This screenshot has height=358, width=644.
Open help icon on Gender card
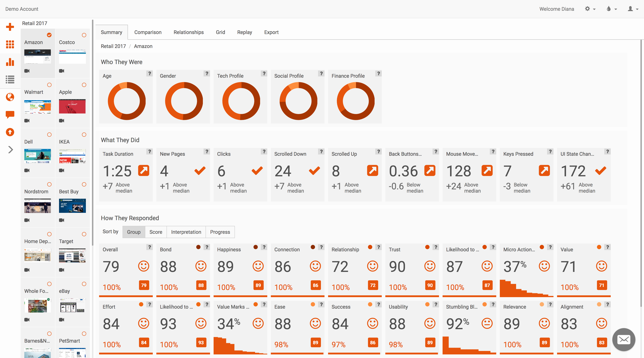pos(207,73)
